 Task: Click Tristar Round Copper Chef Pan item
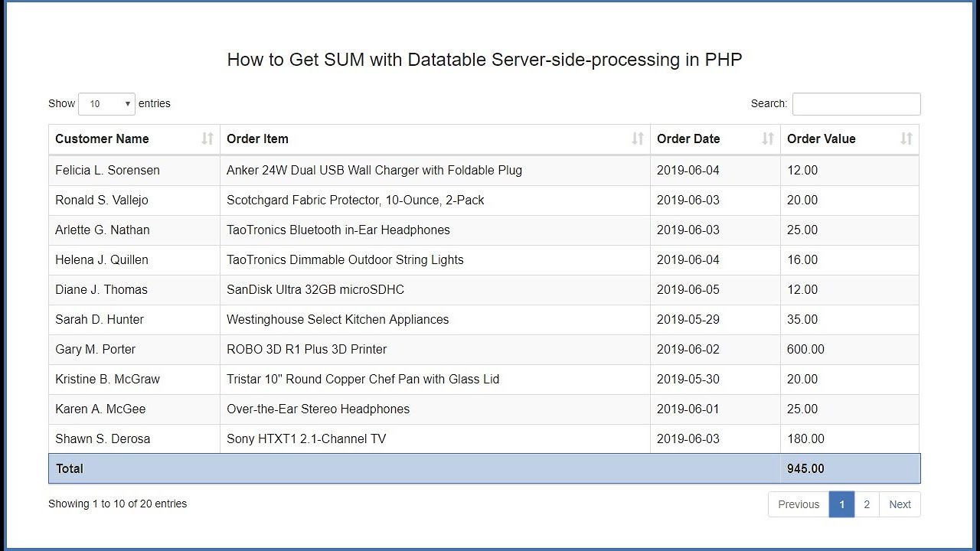pyautogui.click(x=363, y=379)
